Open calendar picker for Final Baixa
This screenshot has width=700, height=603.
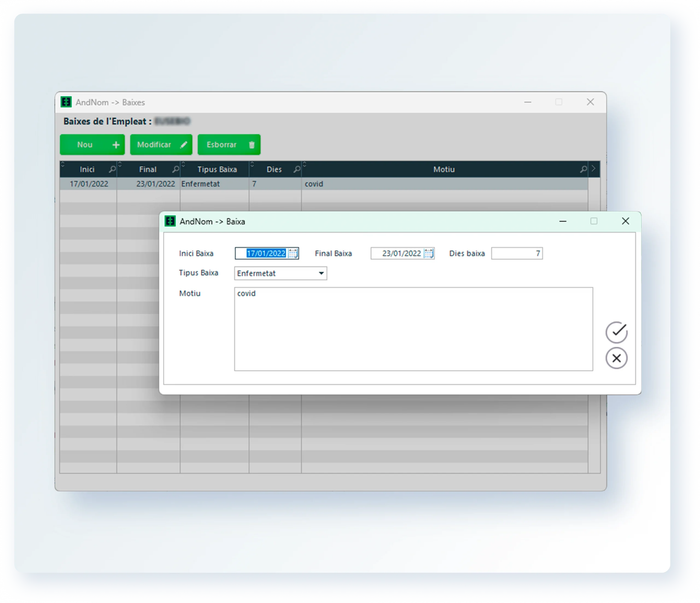[x=429, y=253]
